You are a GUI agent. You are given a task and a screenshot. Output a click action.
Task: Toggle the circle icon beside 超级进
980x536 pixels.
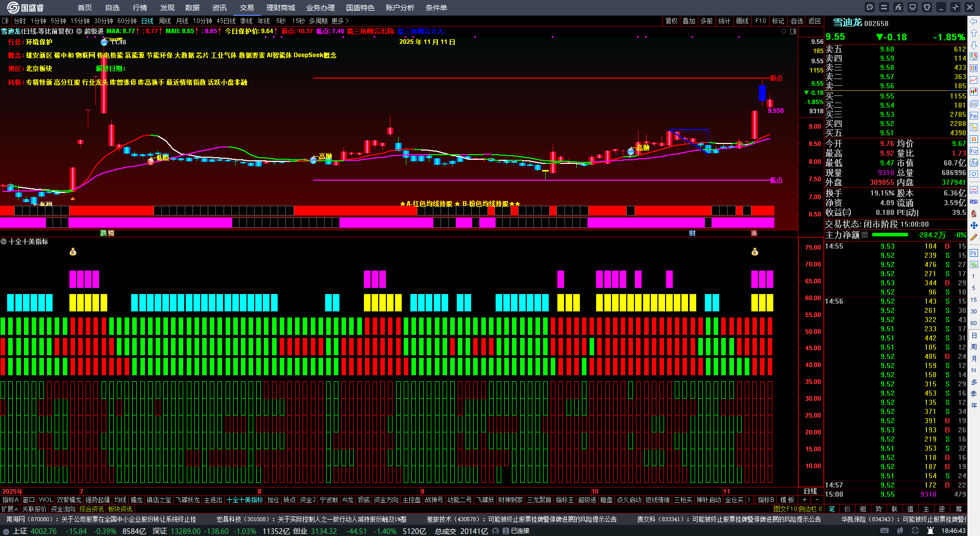79,31
